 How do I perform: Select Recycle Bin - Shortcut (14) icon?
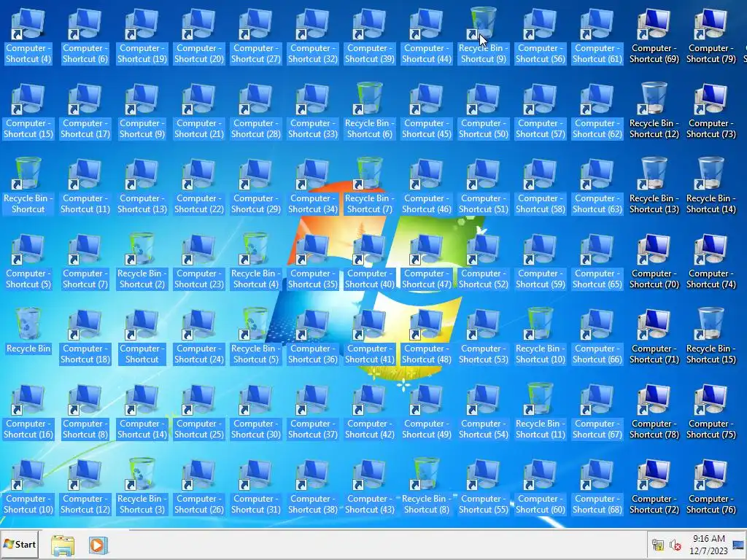(x=711, y=187)
